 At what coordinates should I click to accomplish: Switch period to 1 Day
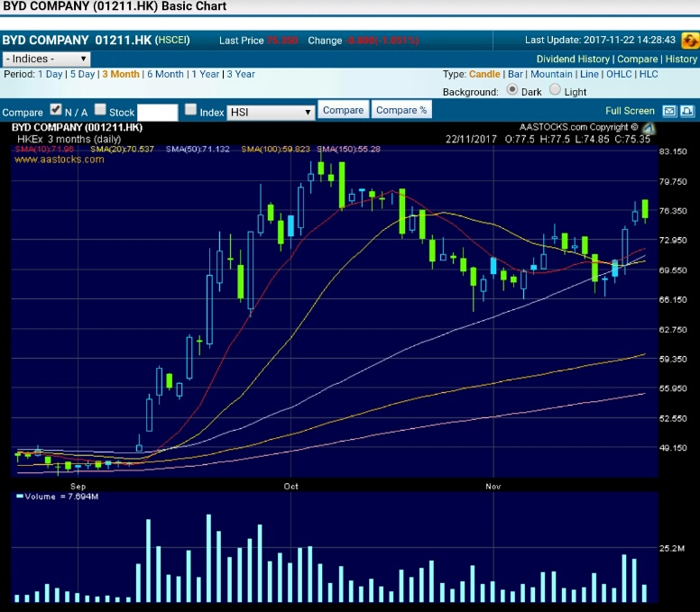(50, 74)
